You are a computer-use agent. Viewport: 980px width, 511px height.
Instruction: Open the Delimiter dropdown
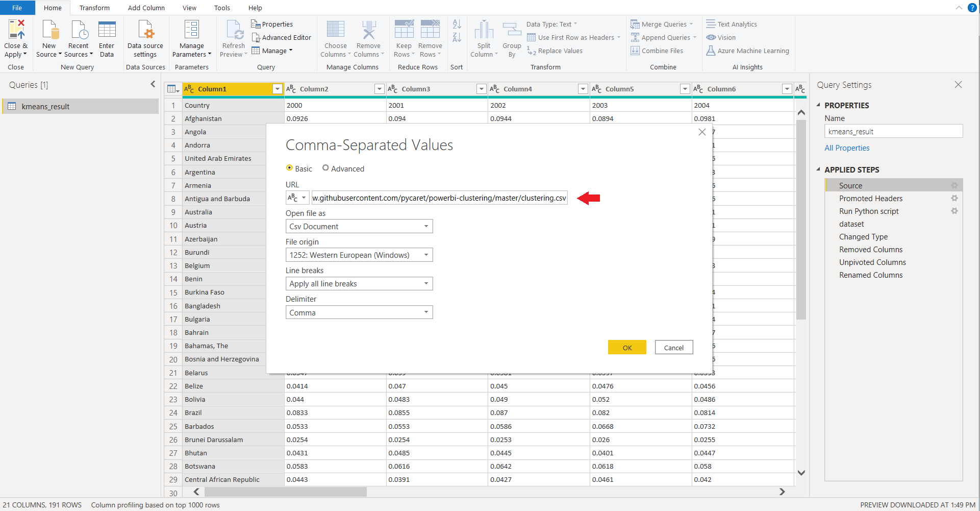tap(359, 312)
